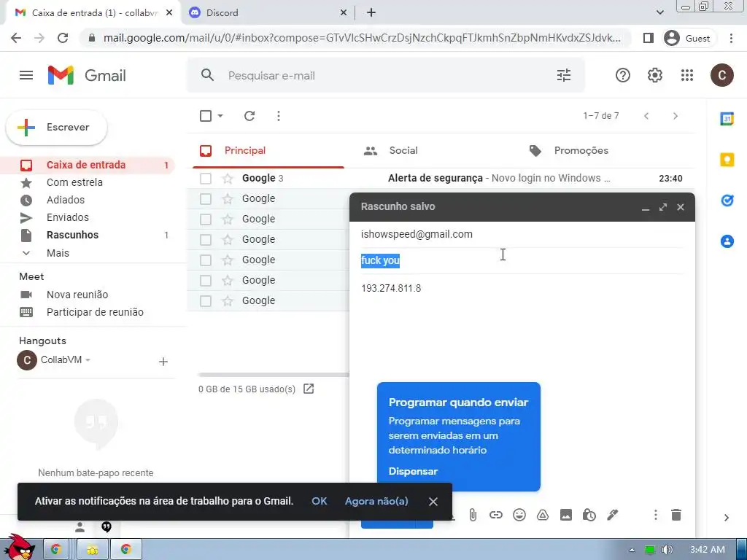
Task: Toggle confidential mode lock-clock icon
Action: pos(589,515)
